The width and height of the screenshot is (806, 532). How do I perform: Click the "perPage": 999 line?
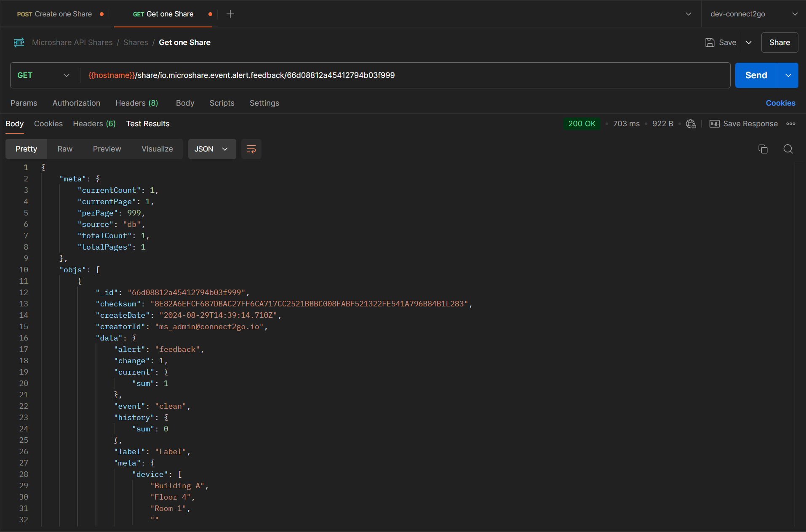tap(111, 213)
